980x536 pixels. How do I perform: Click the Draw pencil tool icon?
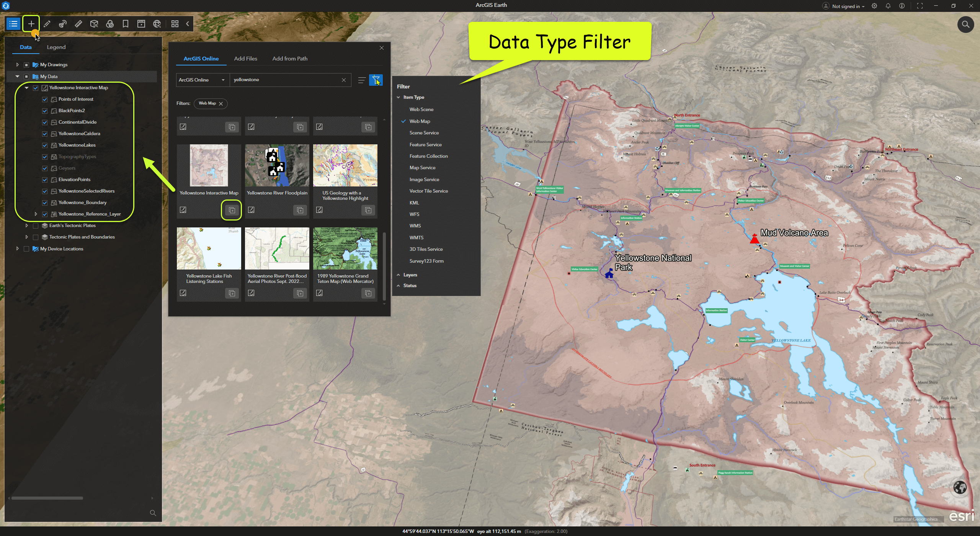tap(47, 24)
